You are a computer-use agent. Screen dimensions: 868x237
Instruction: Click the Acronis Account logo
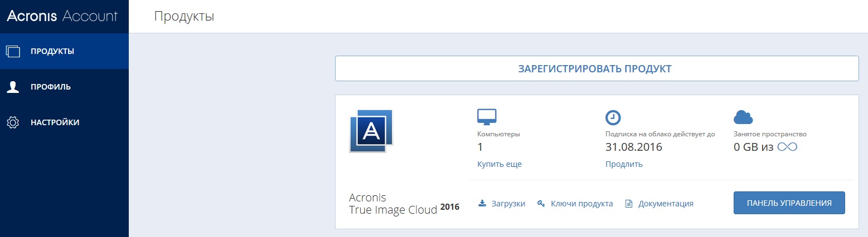click(62, 16)
